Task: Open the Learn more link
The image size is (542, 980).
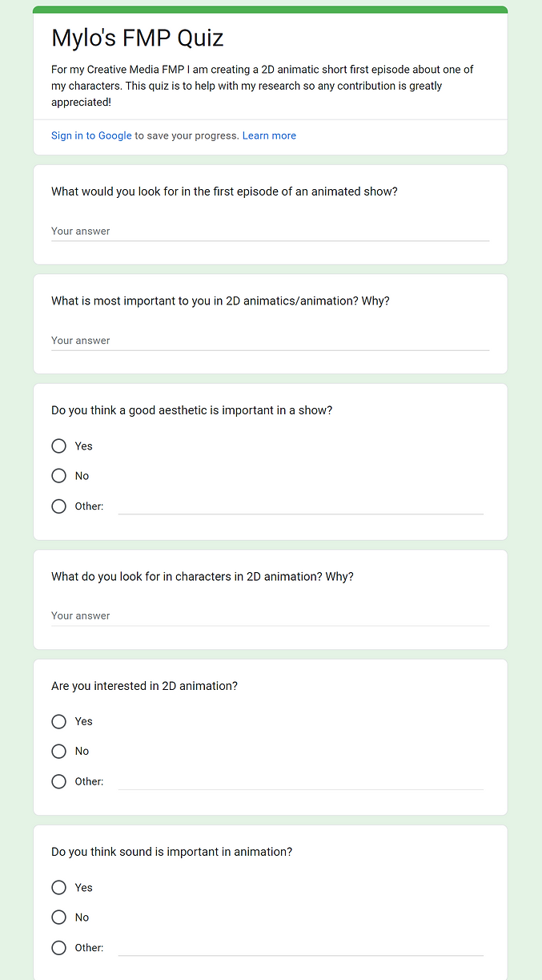Action: (x=269, y=135)
